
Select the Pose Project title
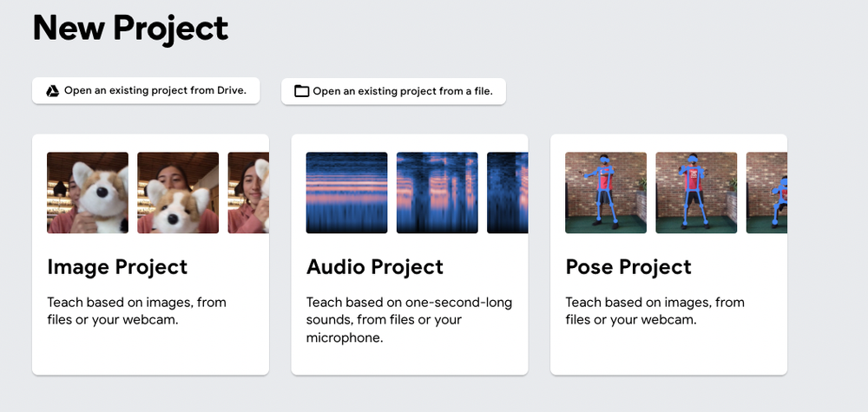(628, 266)
